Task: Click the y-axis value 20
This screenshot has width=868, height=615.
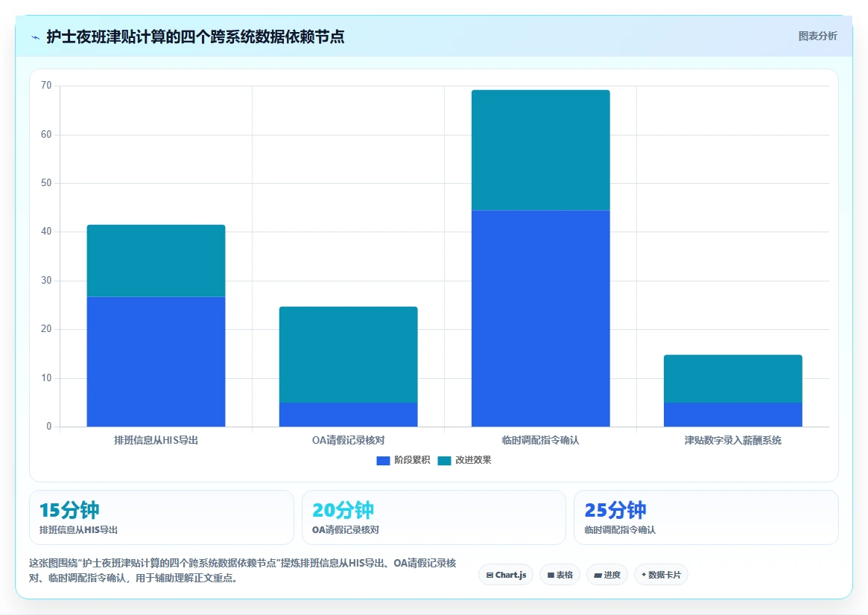Action: 46,329
